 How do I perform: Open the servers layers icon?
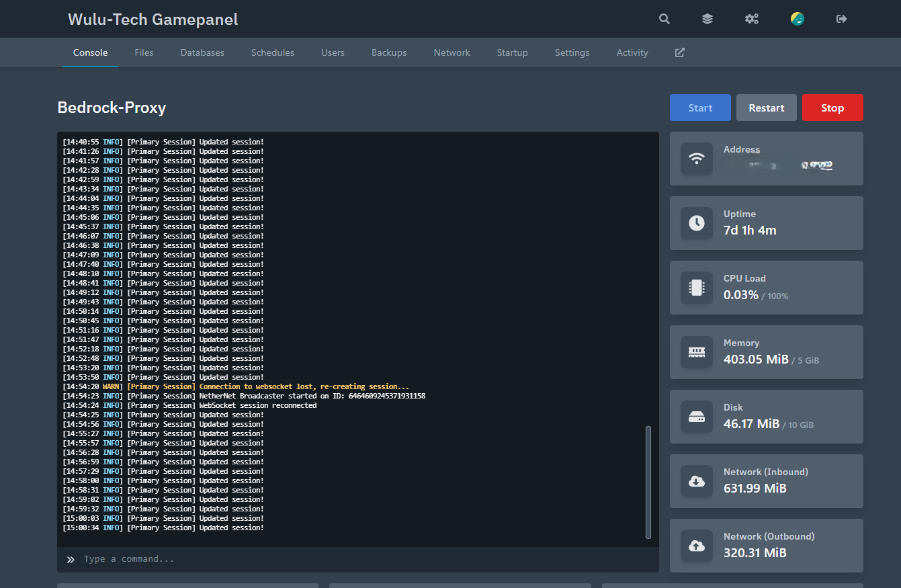coord(707,19)
